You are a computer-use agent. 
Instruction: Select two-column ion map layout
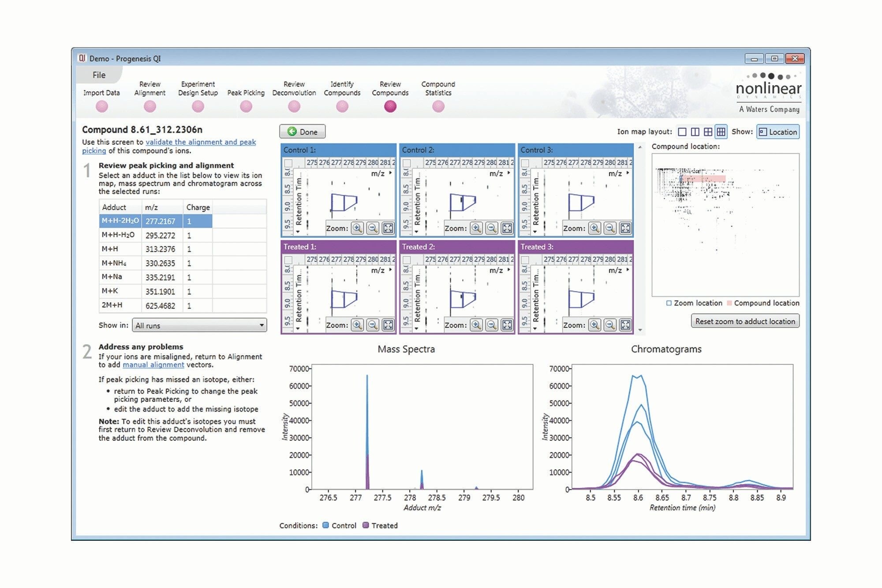(x=695, y=132)
